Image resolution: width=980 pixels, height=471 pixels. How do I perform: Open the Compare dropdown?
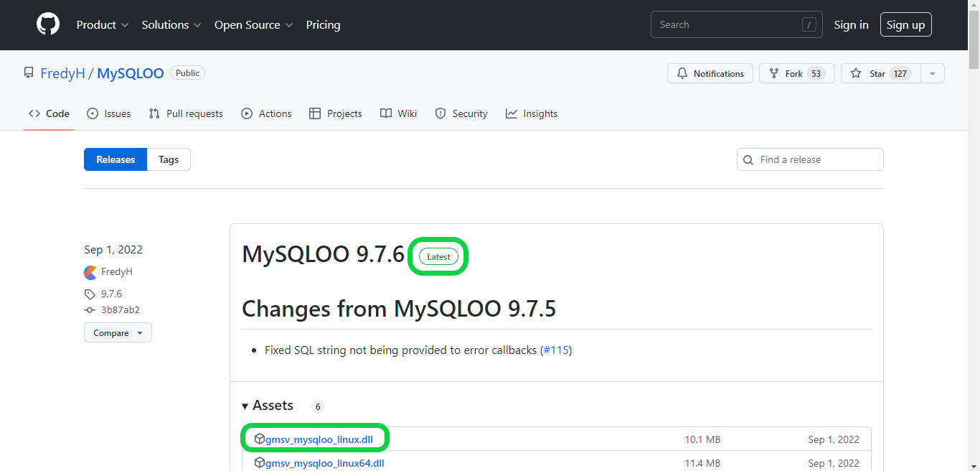coord(117,332)
